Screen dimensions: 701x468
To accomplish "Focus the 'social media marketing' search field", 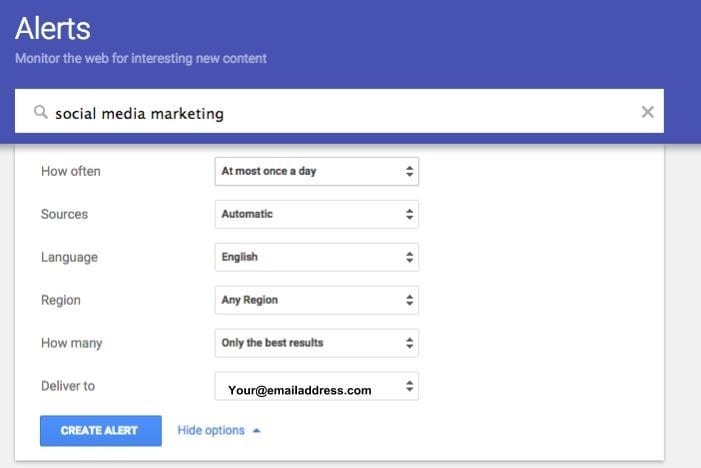I will point(339,111).
